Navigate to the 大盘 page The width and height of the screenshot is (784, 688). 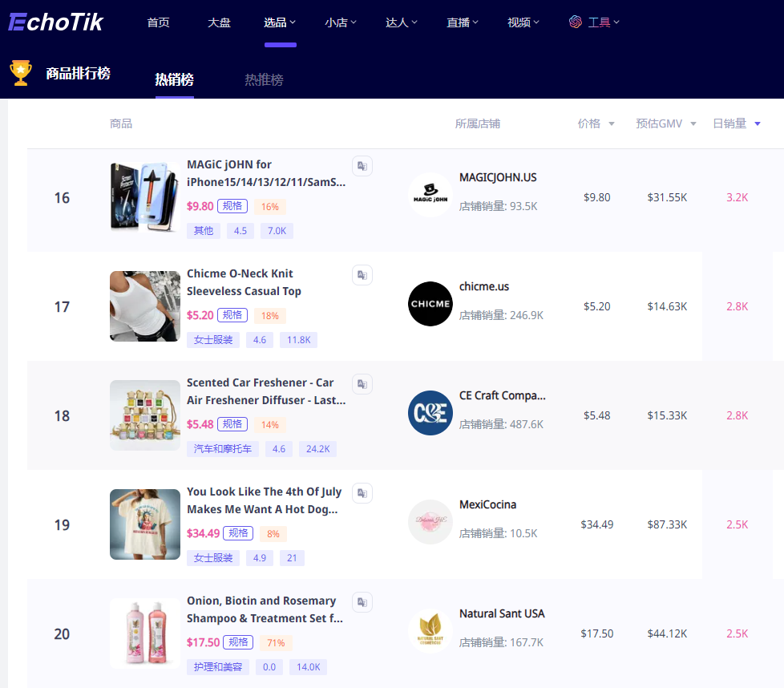coord(219,22)
